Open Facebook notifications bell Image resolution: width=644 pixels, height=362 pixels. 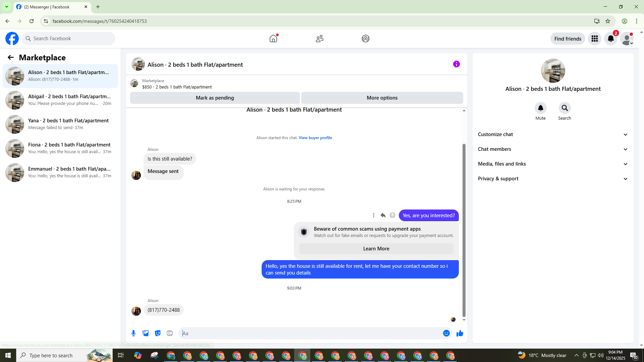point(610,39)
